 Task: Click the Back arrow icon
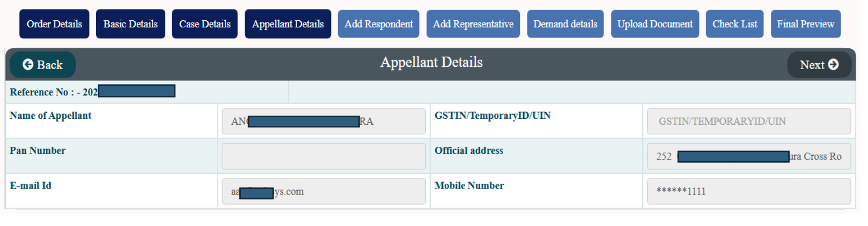[28, 65]
